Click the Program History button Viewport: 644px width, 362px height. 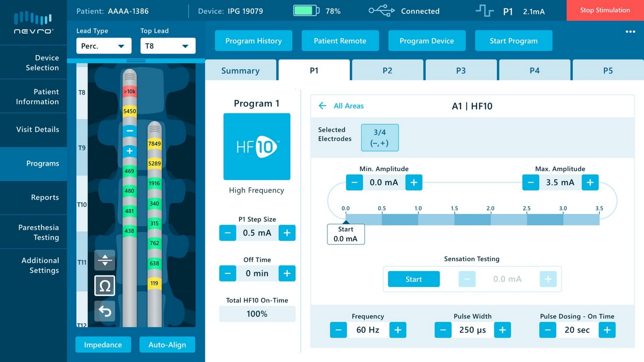[x=254, y=41]
